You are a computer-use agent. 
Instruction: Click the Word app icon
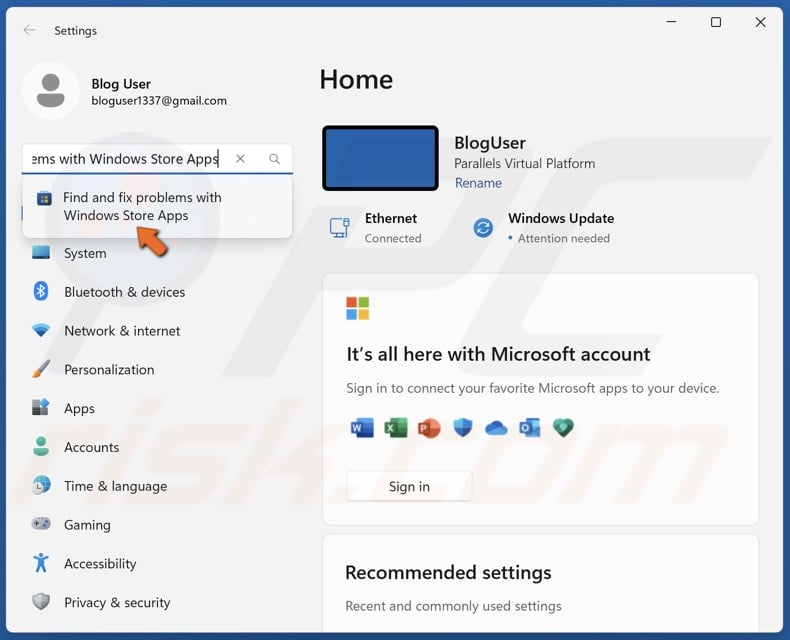362,428
